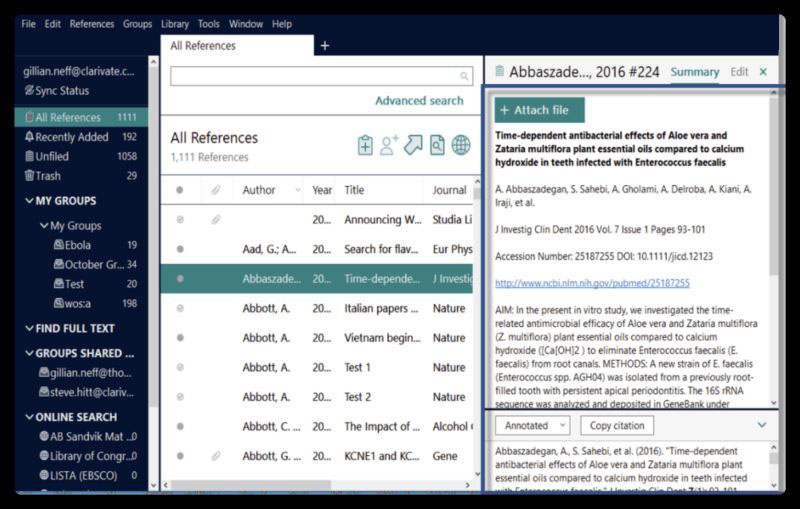
Task: Select All References in sidebar
Action: coord(82,117)
